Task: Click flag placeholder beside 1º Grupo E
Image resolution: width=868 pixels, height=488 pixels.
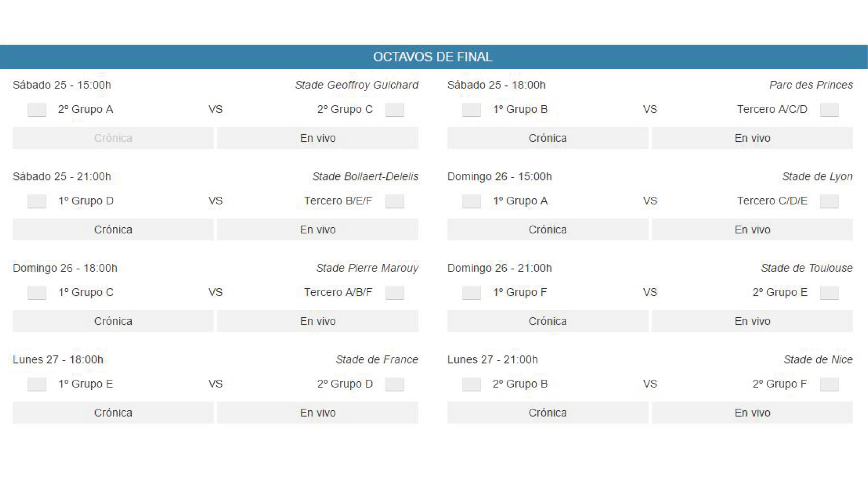Action: tap(37, 384)
